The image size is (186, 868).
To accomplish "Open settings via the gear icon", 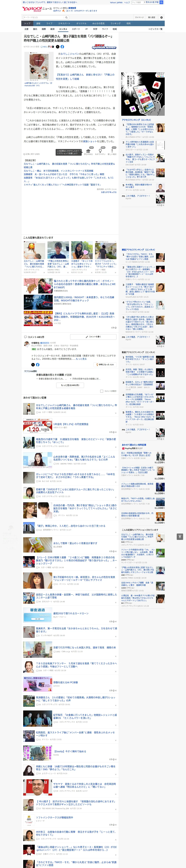I will tap(161, 17).
